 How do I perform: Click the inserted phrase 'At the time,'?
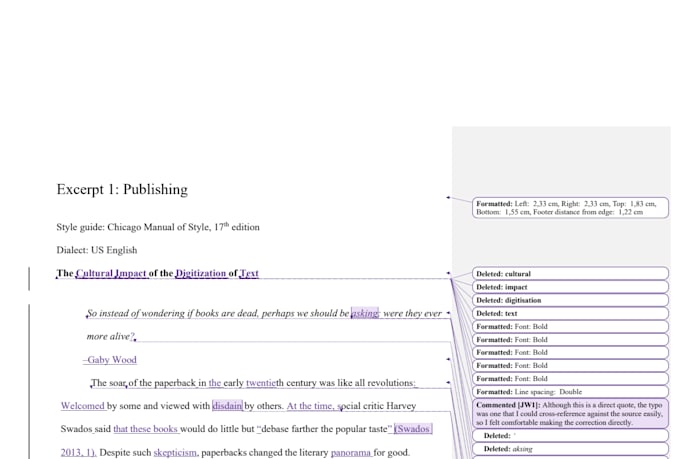[x=310, y=406]
